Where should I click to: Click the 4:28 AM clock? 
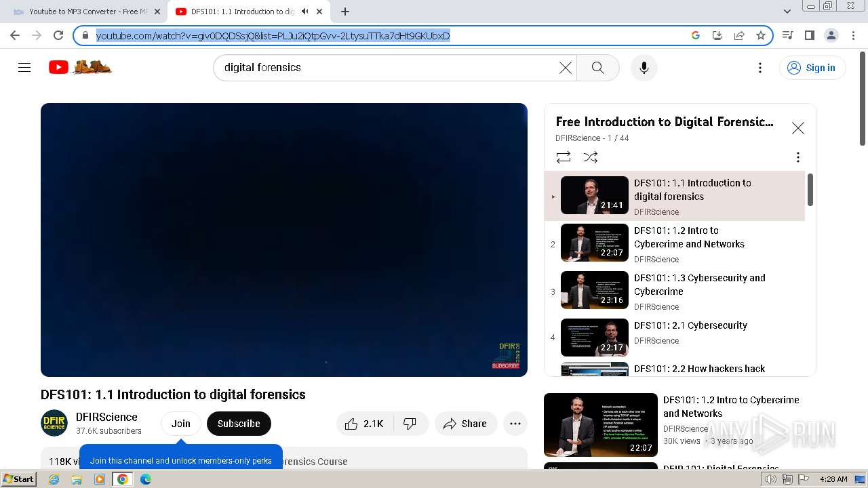pos(833,479)
